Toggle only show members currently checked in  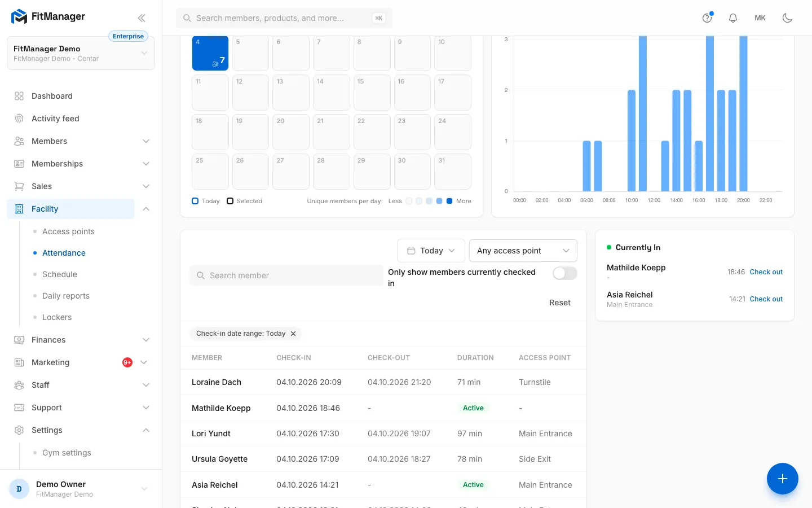point(565,273)
